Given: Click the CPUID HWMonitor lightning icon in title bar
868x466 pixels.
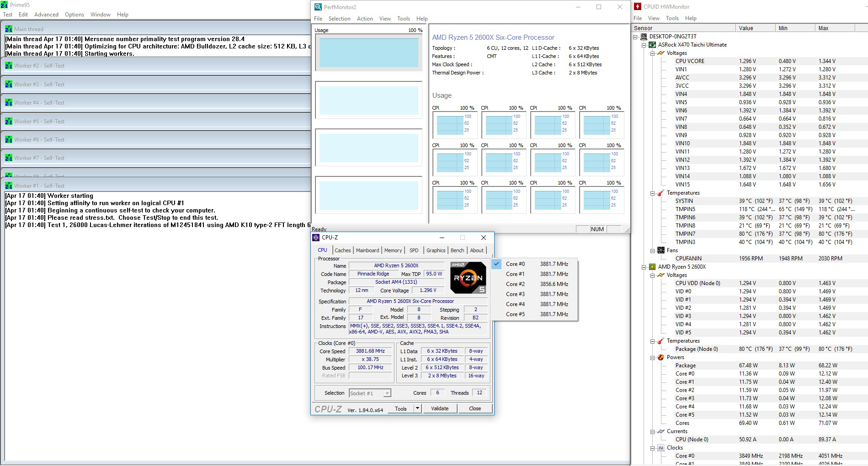Looking at the screenshot, I should coord(638,6).
